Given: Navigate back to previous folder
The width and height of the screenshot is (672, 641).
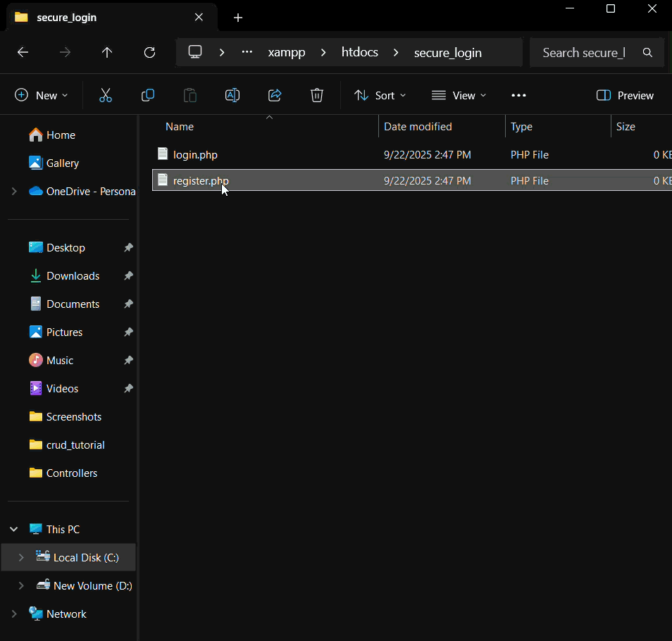Looking at the screenshot, I should tap(23, 53).
